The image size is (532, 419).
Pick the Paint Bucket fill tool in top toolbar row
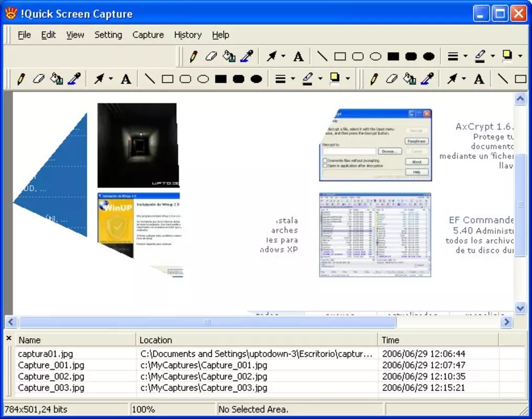point(229,56)
